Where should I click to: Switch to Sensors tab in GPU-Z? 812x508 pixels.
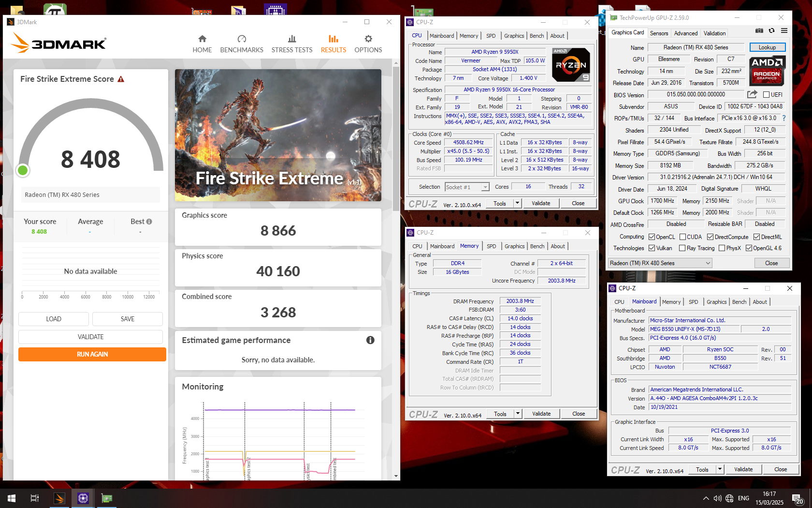(659, 33)
